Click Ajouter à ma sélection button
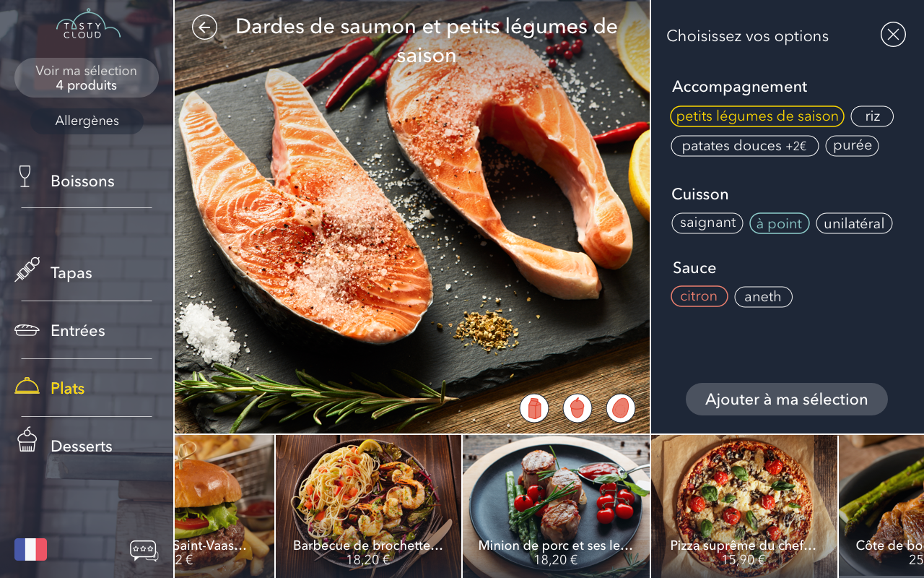The width and height of the screenshot is (924, 578). (787, 400)
